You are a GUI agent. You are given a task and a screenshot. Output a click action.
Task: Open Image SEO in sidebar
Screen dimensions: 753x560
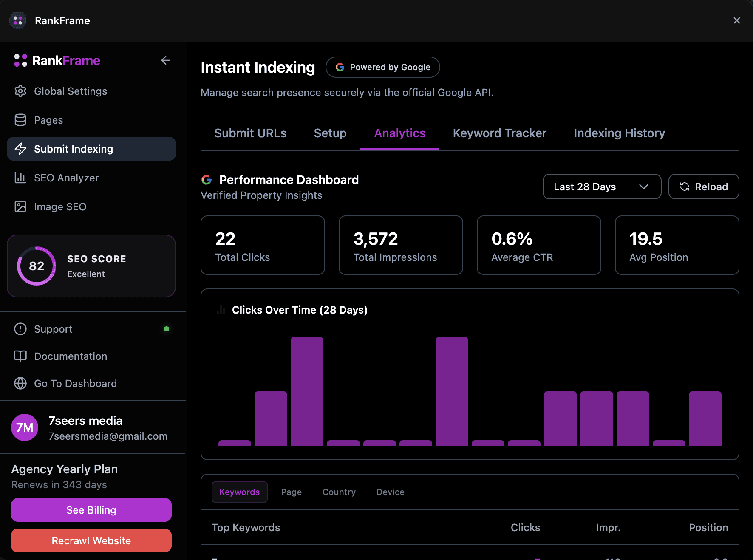click(x=91, y=206)
